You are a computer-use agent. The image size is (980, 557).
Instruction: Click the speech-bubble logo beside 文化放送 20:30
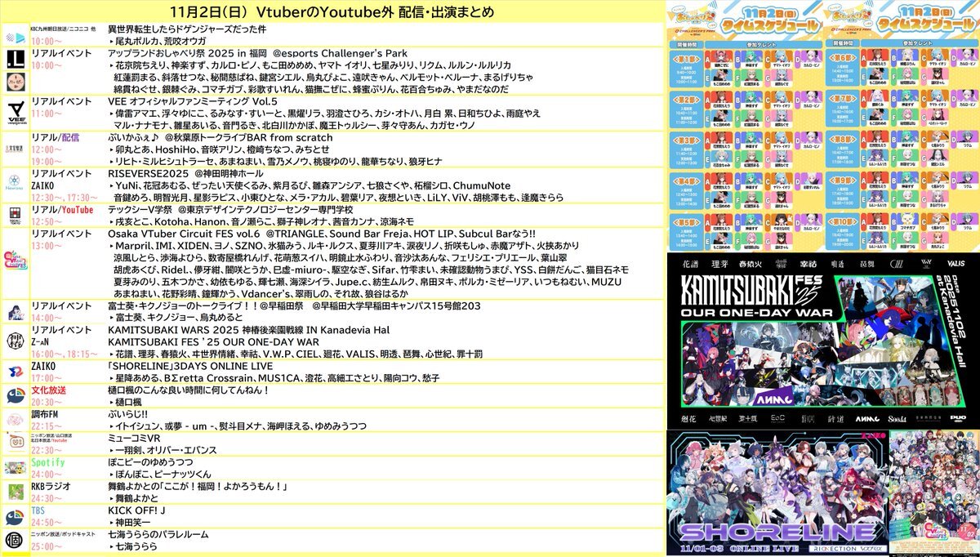tap(15, 396)
